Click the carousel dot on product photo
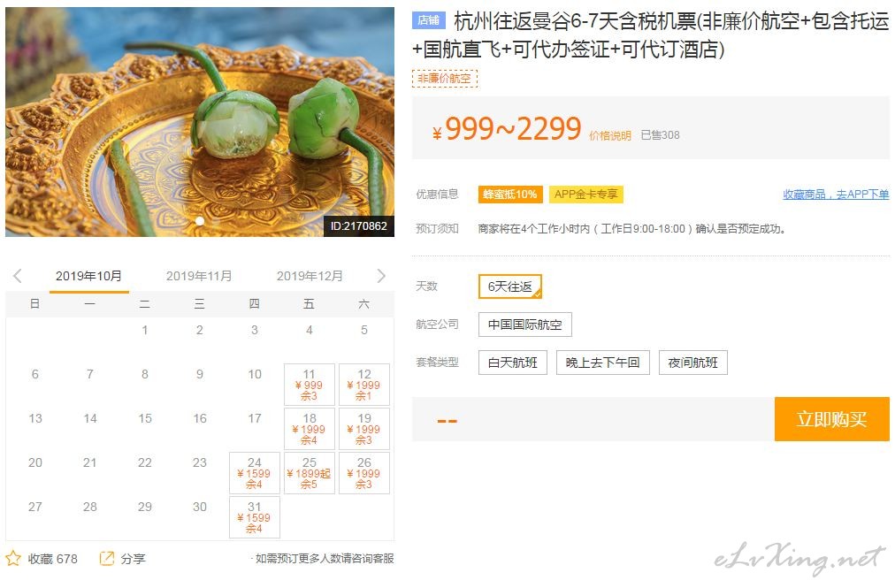The image size is (895, 588). pos(200,220)
